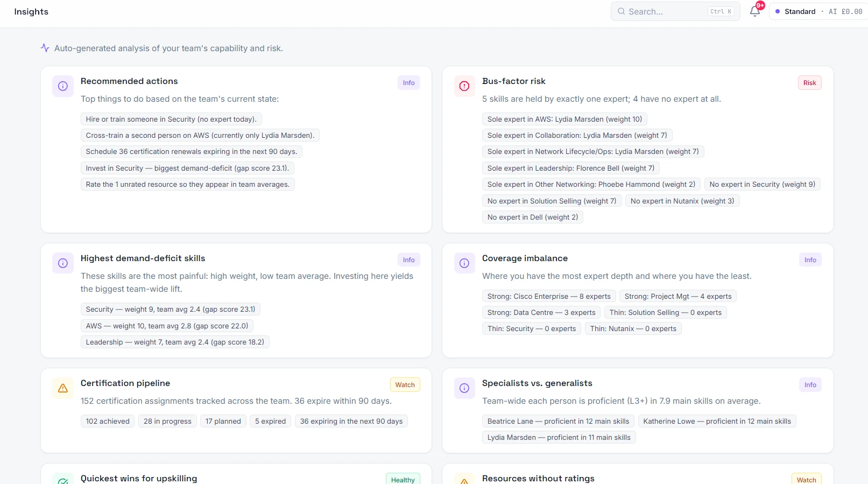Click the Risk badge on Bus-factor risk

pyautogui.click(x=810, y=83)
